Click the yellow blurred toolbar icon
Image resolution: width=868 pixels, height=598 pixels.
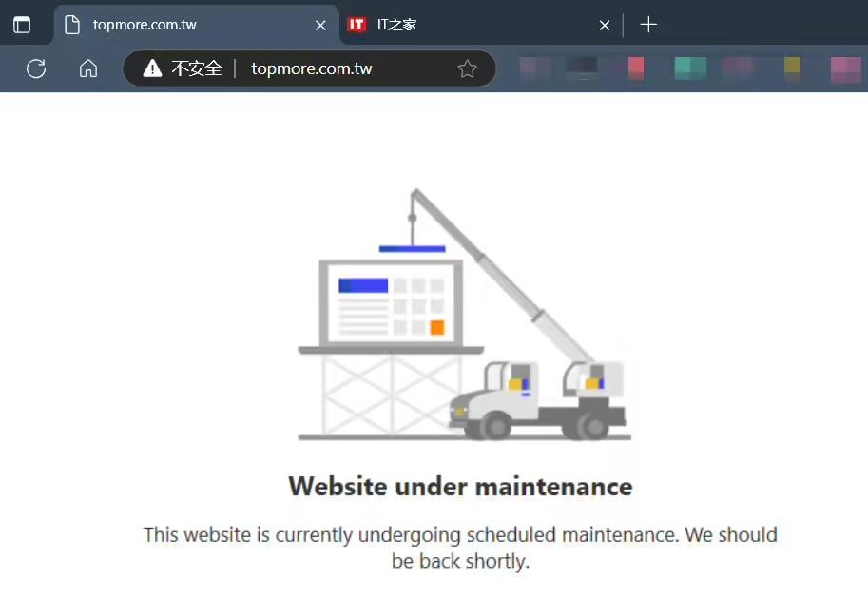[x=792, y=67]
